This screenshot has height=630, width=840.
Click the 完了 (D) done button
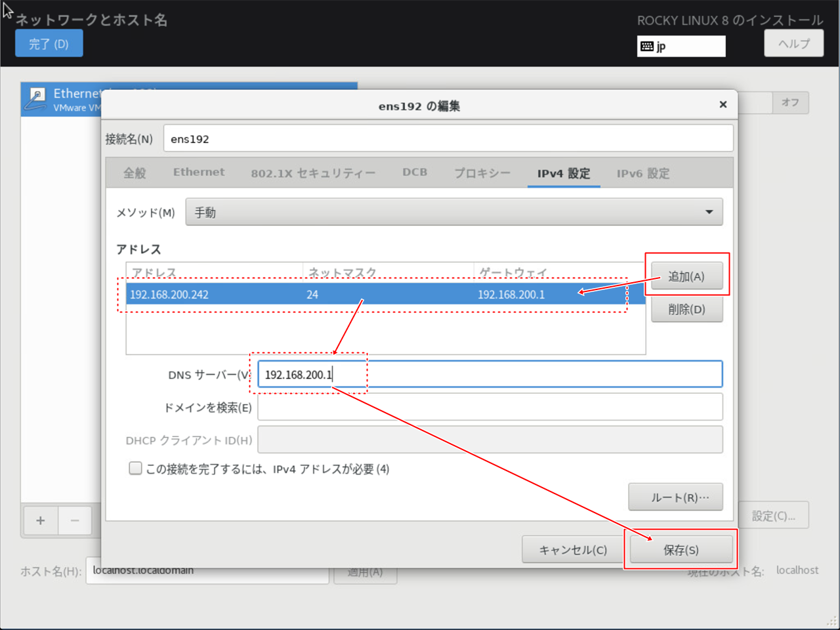pyautogui.click(x=49, y=44)
